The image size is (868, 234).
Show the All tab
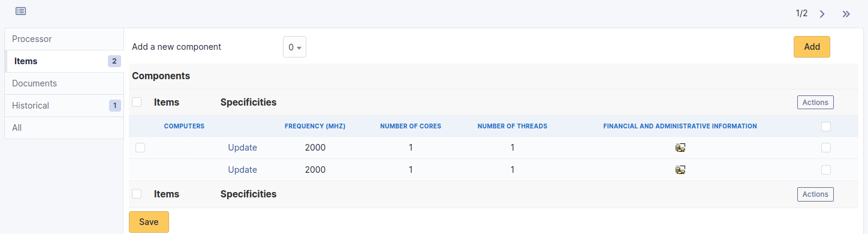pos(64,128)
